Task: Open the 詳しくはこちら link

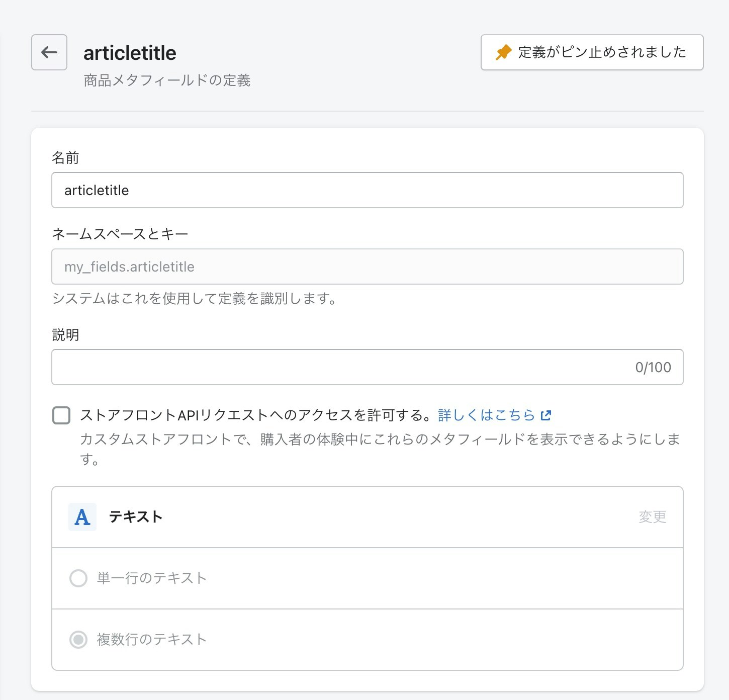Action: pos(486,415)
